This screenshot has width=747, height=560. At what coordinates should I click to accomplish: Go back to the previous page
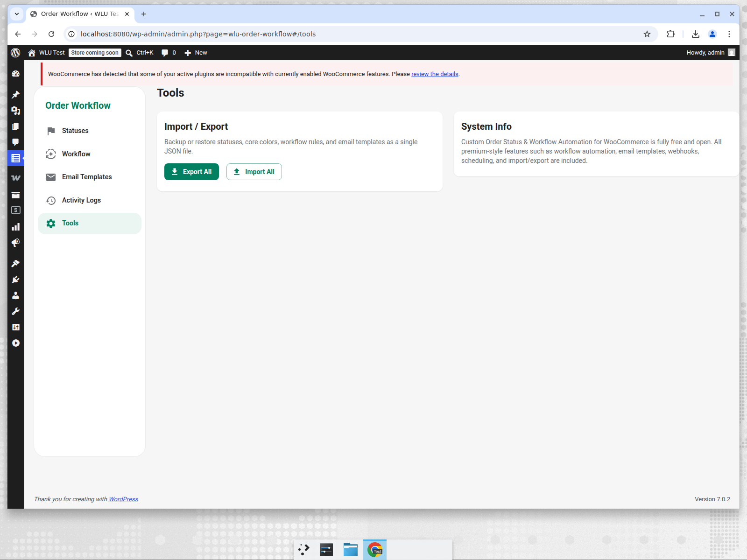[18, 34]
